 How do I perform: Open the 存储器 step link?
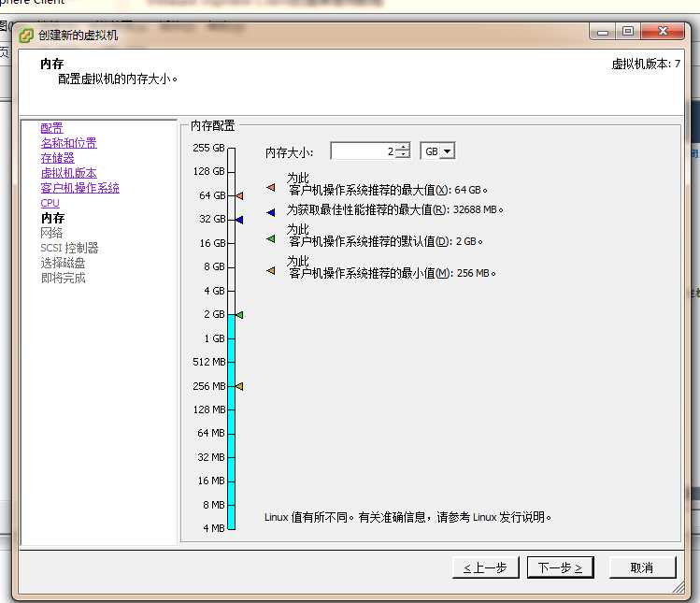pyautogui.click(x=58, y=158)
